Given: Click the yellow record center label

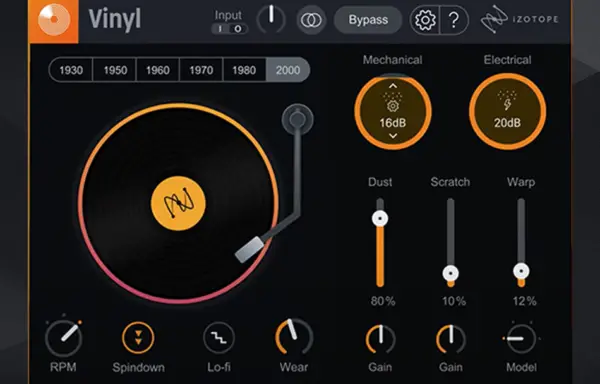Looking at the screenshot, I should 178,203.
